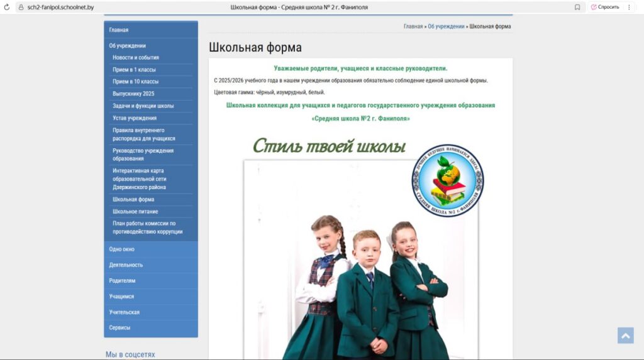The image size is (644, 360).
Task: Bookmark this page using the bookmark icon
Action: tap(577, 7)
